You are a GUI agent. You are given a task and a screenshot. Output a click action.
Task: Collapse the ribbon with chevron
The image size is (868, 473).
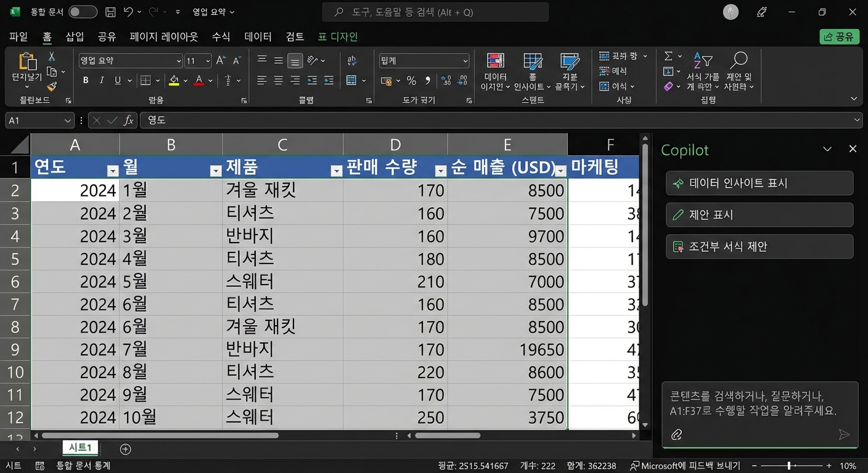click(854, 99)
